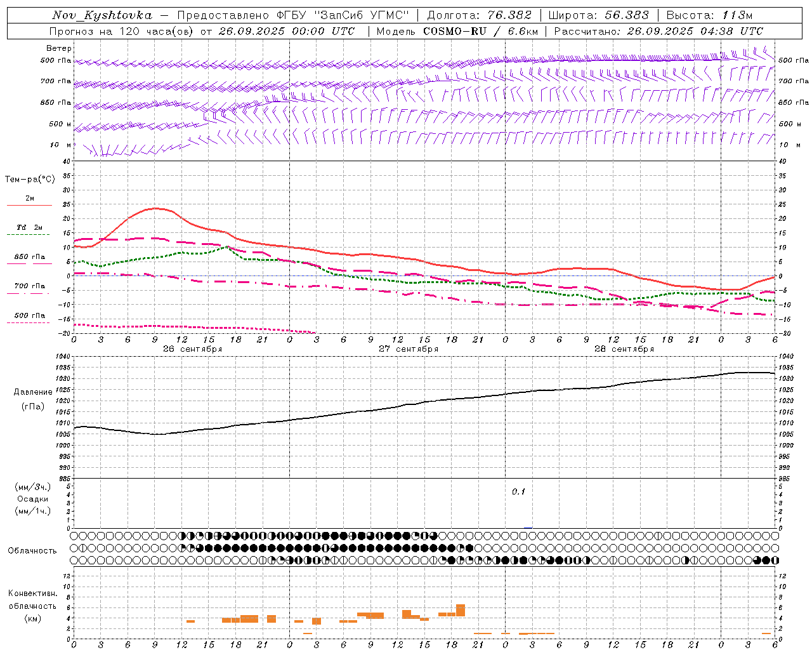Select the (мм/3ч.) precipitation unit label
The width and height of the screenshot is (812, 650).
pyautogui.click(x=32, y=487)
